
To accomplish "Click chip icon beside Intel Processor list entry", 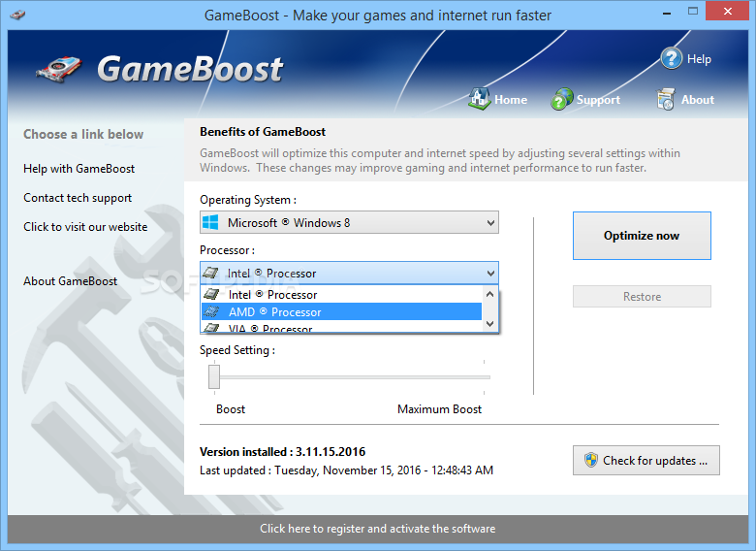I will pyautogui.click(x=211, y=294).
